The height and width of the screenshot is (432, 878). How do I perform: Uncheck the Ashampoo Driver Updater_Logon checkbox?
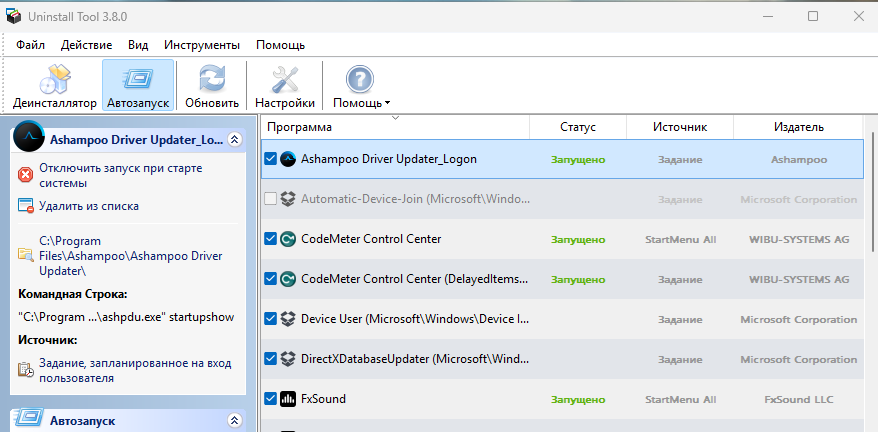tap(270, 159)
